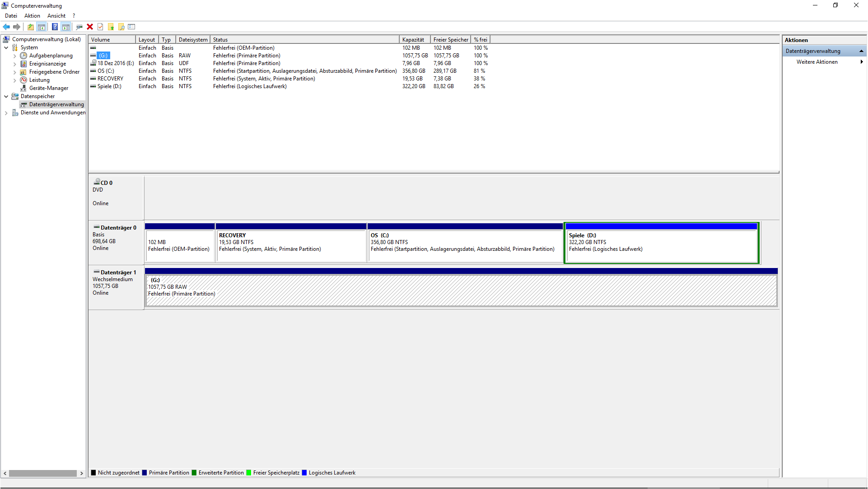This screenshot has height=489, width=868.
Task: Click the red X delete toolbar icon
Action: pos(90,27)
